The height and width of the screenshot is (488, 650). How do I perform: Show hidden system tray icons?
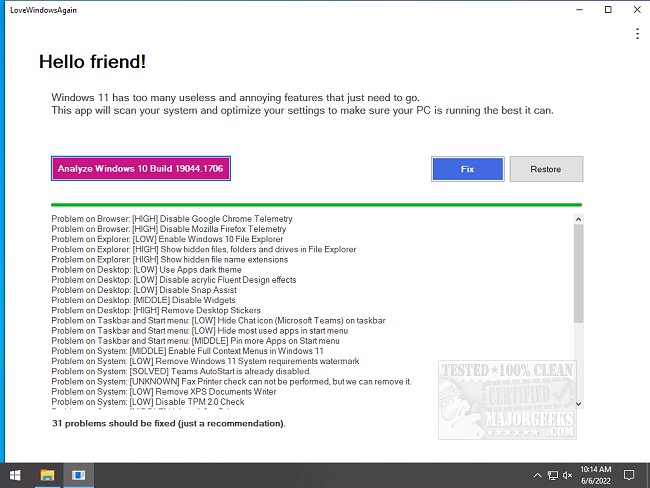tap(537, 475)
